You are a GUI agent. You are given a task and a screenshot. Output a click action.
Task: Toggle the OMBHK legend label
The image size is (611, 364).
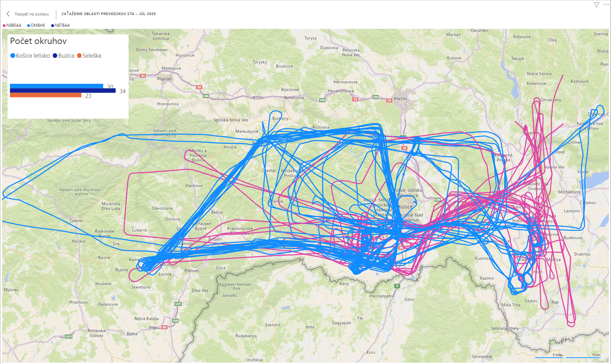38,25
